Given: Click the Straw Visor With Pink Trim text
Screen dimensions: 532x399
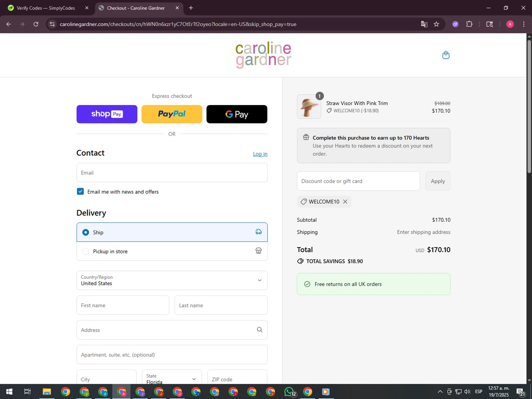Looking at the screenshot, I should [357, 103].
